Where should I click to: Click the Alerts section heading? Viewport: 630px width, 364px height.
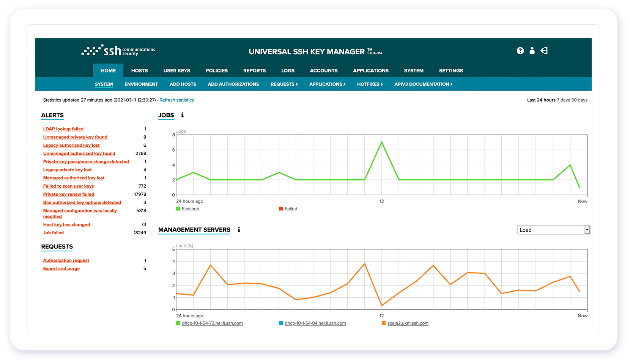(x=52, y=115)
